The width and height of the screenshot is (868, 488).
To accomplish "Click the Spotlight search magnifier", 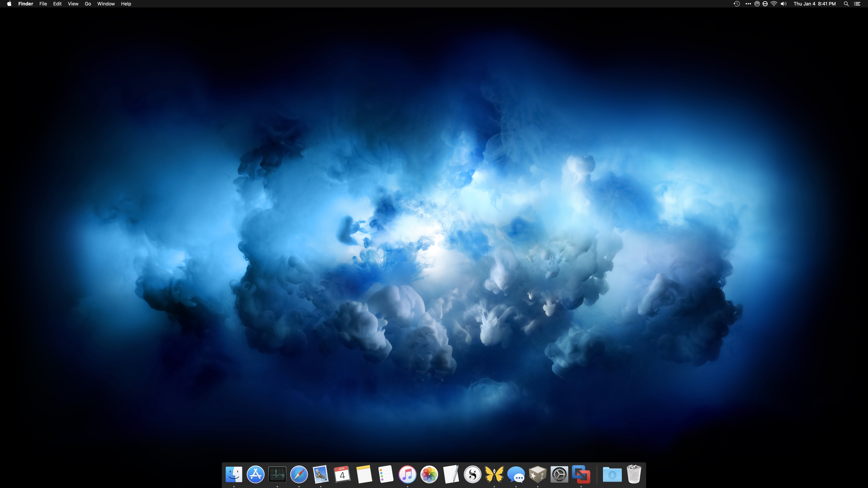I will coord(846,4).
